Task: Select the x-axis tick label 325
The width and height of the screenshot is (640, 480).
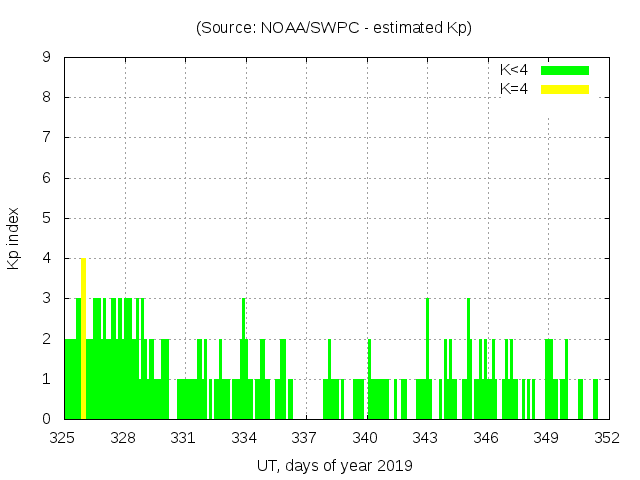Action: [63, 437]
